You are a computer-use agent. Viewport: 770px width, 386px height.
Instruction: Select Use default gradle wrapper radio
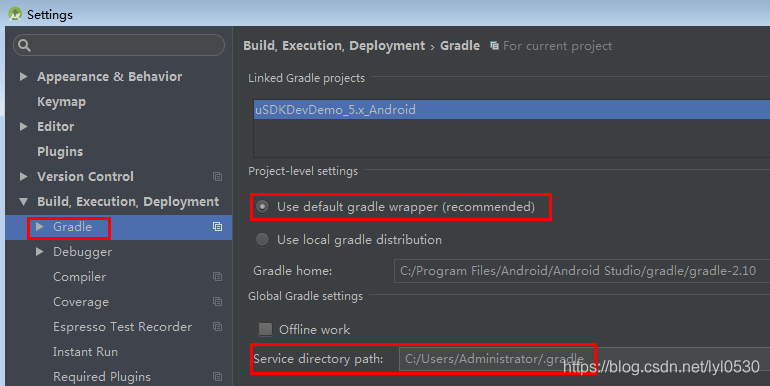click(263, 207)
